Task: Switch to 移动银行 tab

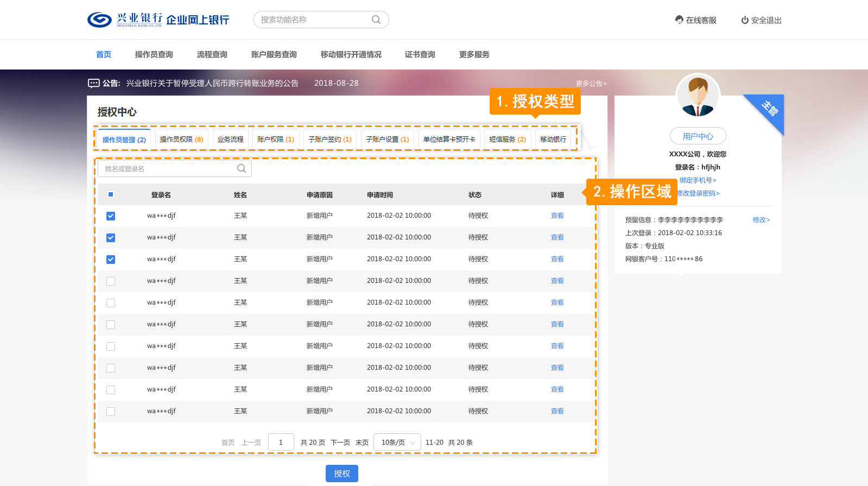Action: click(553, 139)
